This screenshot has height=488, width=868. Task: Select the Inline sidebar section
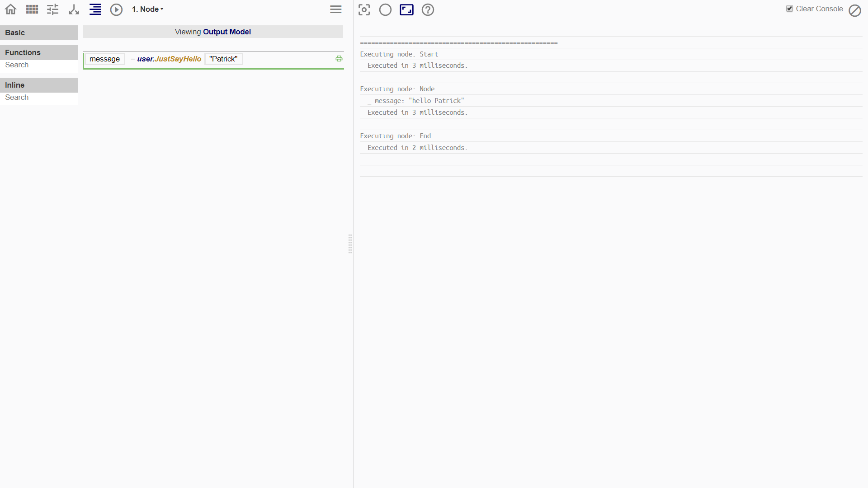click(x=39, y=84)
